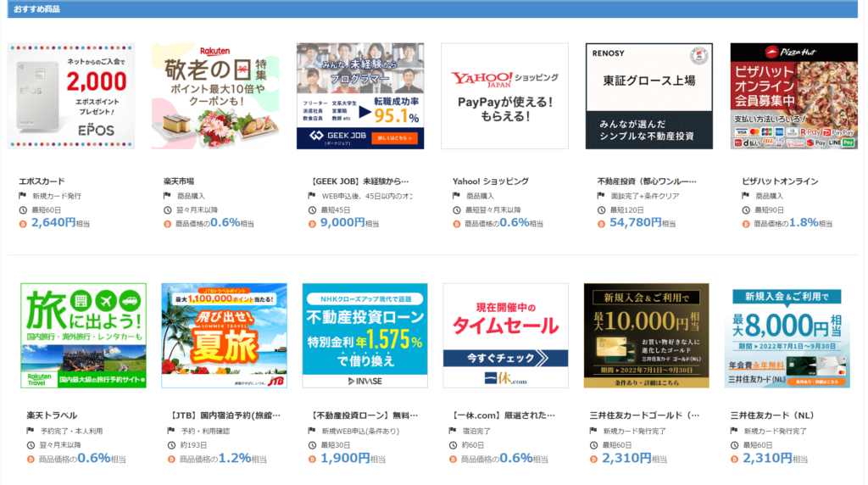Open the GEEK JOB programmer banner

359,96
